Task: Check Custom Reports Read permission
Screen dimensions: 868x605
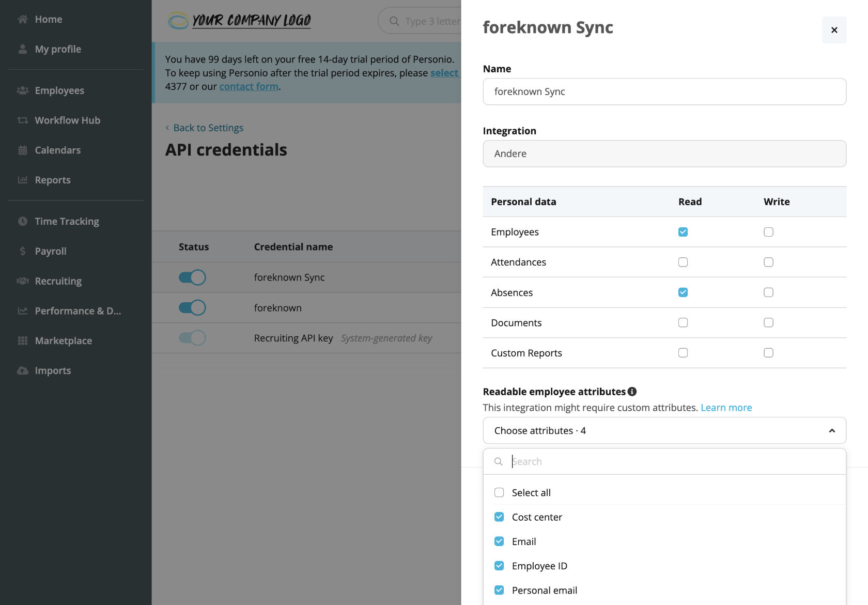Action: [x=683, y=353]
